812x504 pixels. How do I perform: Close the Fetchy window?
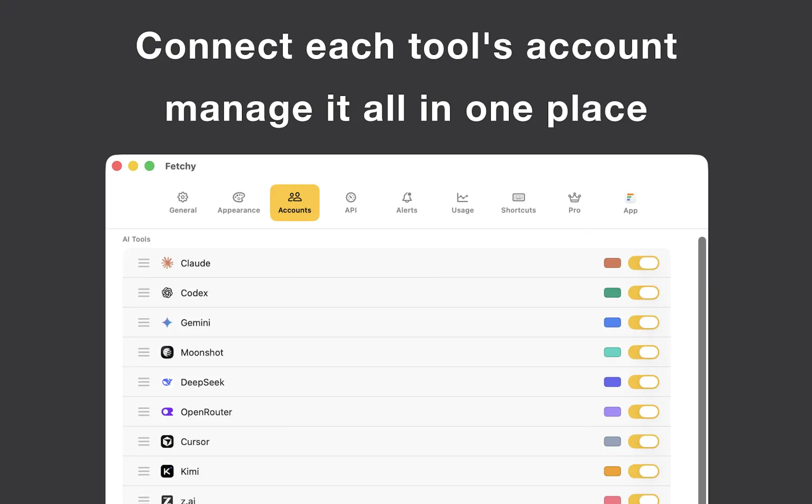(x=117, y=166)
